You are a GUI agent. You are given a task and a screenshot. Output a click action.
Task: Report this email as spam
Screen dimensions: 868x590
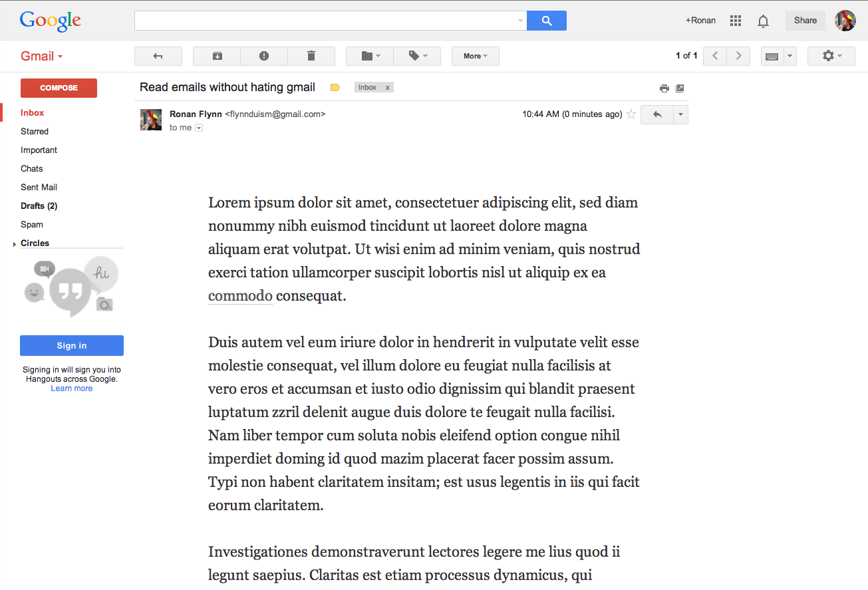(x=264, y=56)
